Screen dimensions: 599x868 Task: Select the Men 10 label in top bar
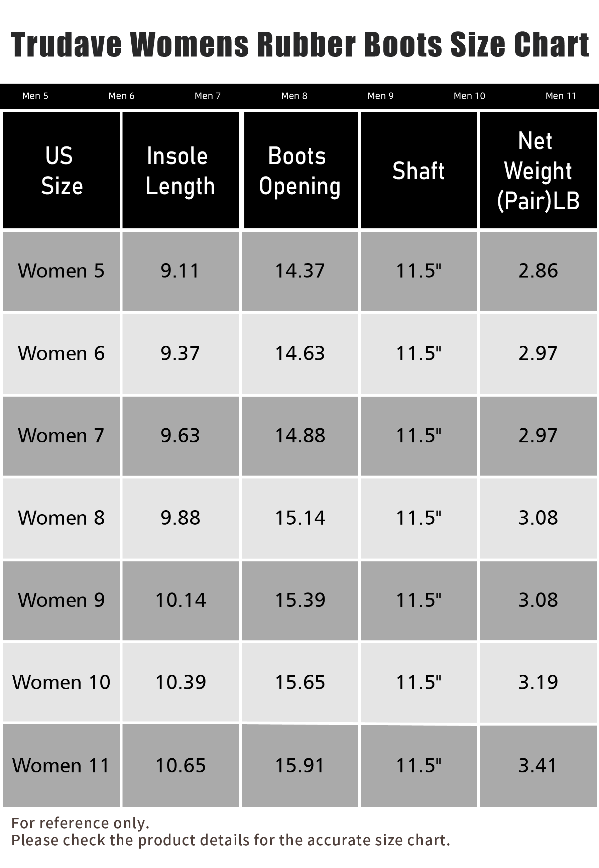[x=469, y=96]
